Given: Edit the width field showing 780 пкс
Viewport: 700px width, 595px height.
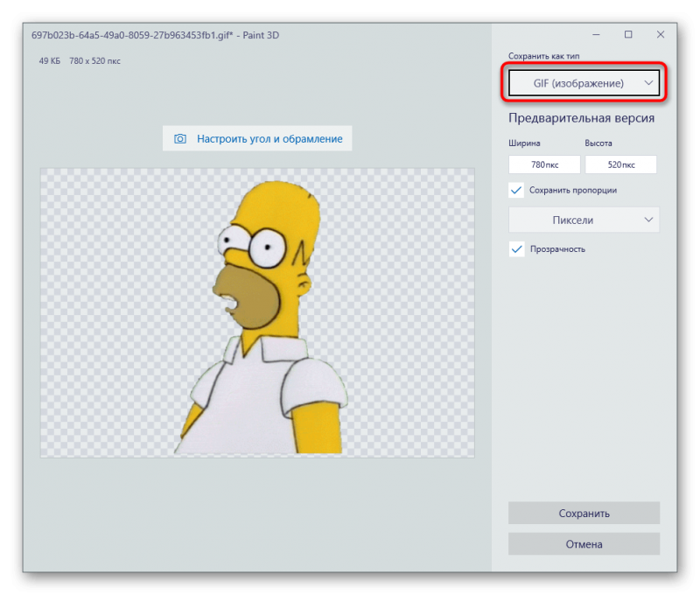Looking at the screenshot, I should point(544,164).
